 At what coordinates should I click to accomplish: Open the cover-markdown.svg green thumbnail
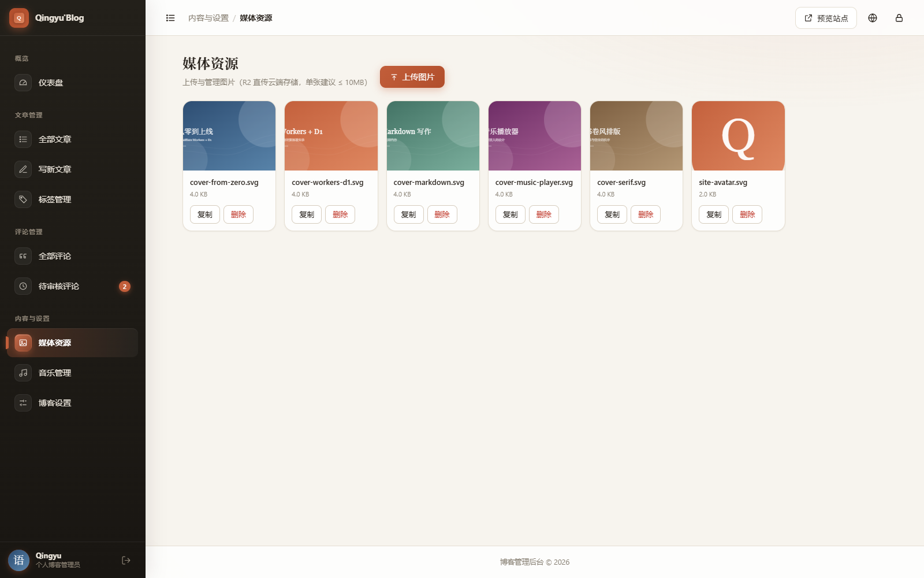[x=433, y=136]
